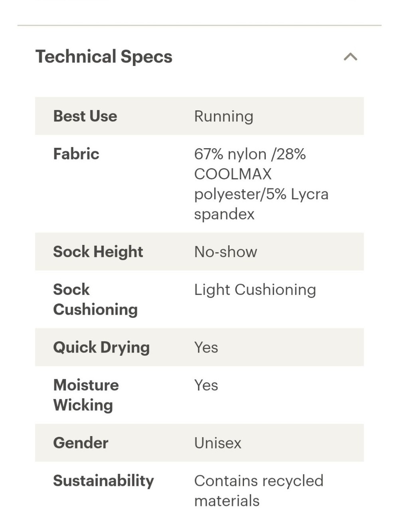Click the Yes value for Quick Drying
The image size is (399, 532).
(x=206, y=347)
